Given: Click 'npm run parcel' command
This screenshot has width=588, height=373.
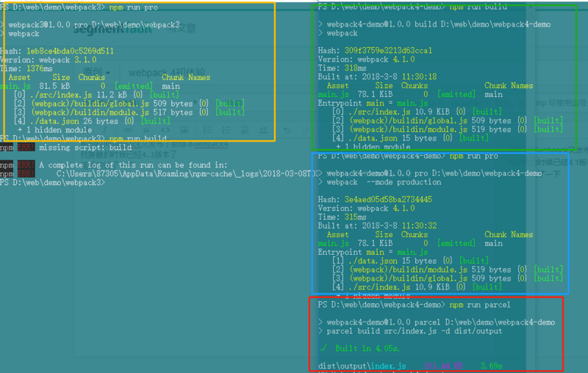Looking at the screenshot, I should pos(480,305).
